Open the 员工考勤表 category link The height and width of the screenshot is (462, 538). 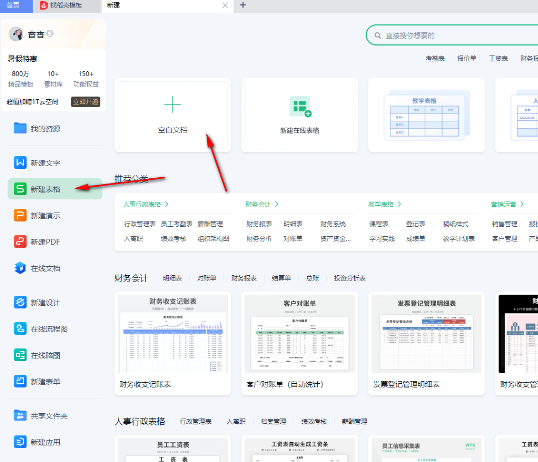(x=176, y=224)
